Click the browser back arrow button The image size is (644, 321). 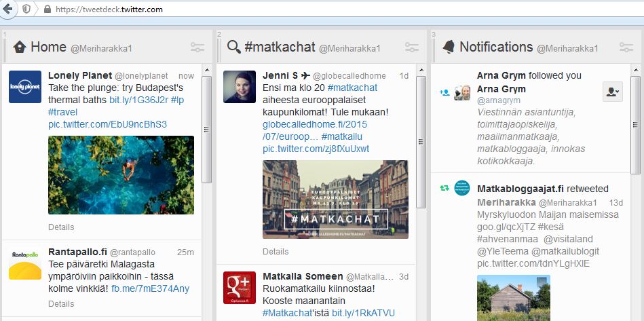[x=7, y=9]
